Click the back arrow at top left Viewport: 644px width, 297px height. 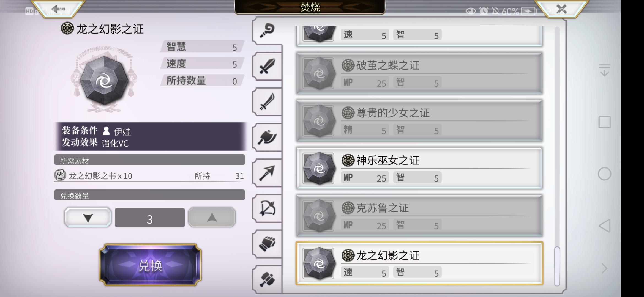pyautogui.click(x=58, y=9)
